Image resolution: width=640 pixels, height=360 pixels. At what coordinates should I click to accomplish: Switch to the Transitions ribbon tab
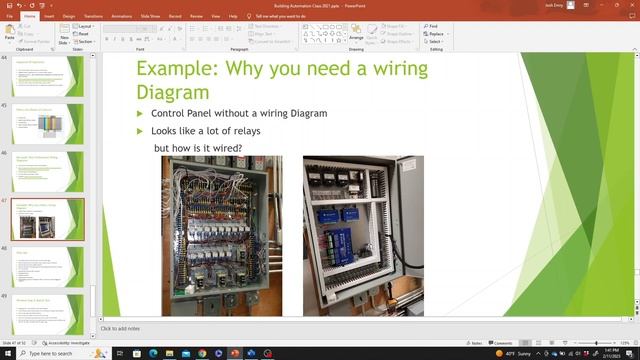[x=93, y=16]
